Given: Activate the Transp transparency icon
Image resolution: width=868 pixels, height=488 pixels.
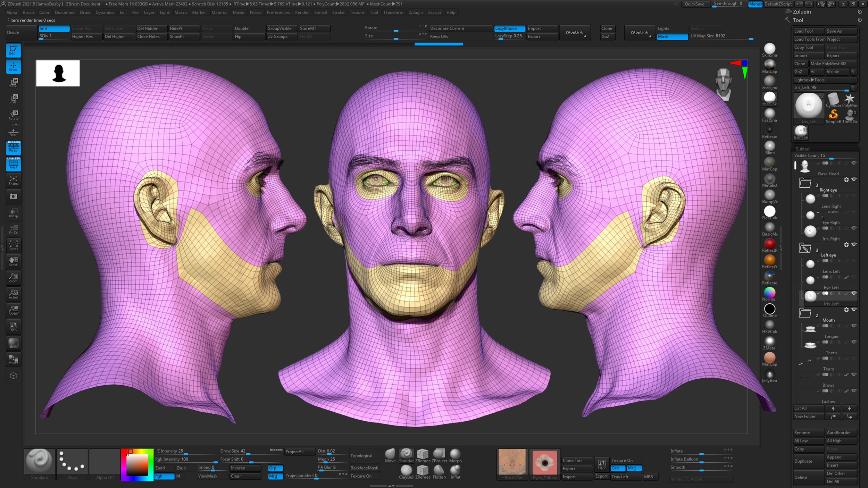Looking at the screenshot, I should (x=13, y=213).
